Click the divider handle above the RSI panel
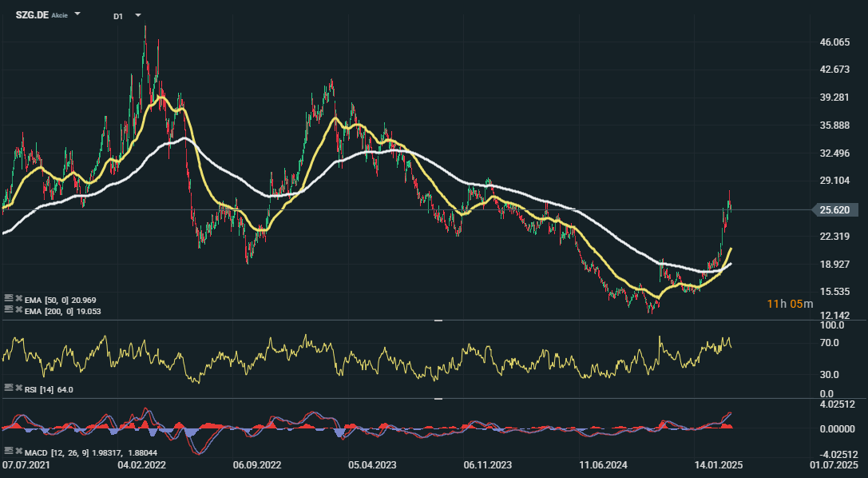Viewport: 868px width, 478px height. 438,321
